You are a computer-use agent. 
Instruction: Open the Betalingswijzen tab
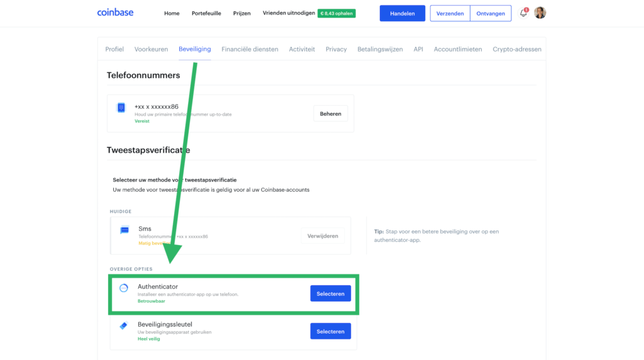(x=380, y=49)
